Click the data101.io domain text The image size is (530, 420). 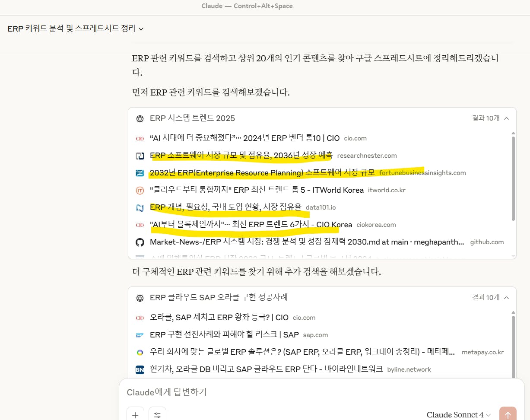click(x=321, y=208)
